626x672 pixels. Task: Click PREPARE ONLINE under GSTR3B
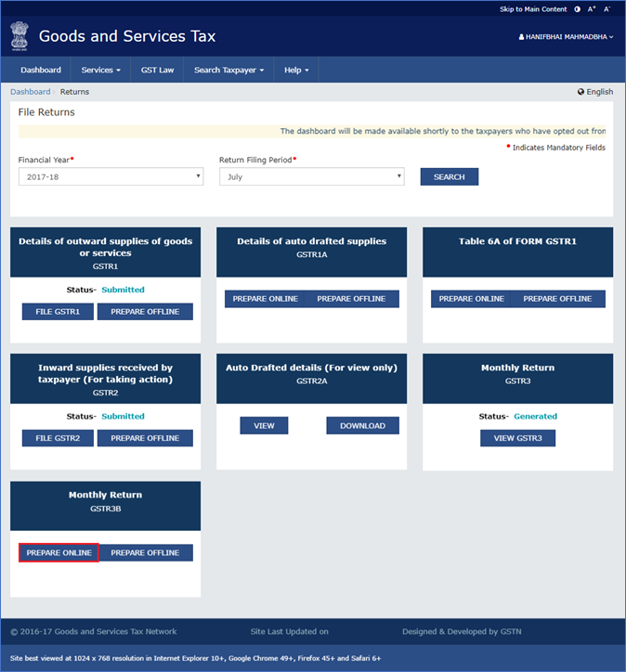(x=59, y=553)
